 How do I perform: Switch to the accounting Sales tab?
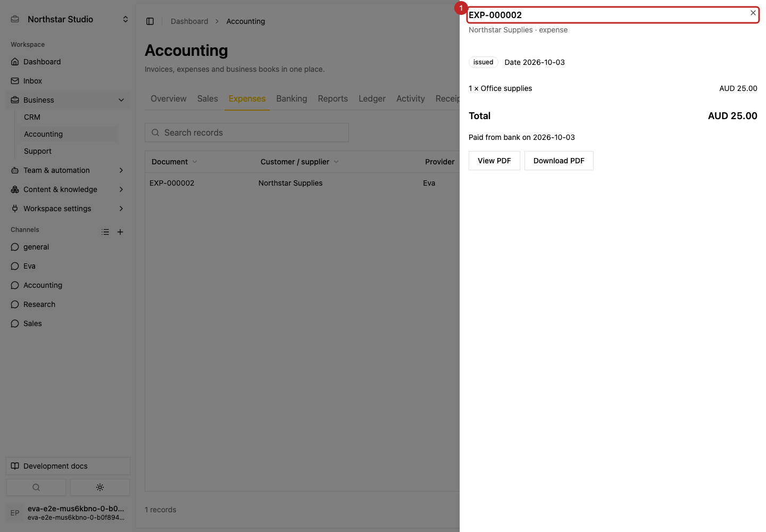[207, 99]
